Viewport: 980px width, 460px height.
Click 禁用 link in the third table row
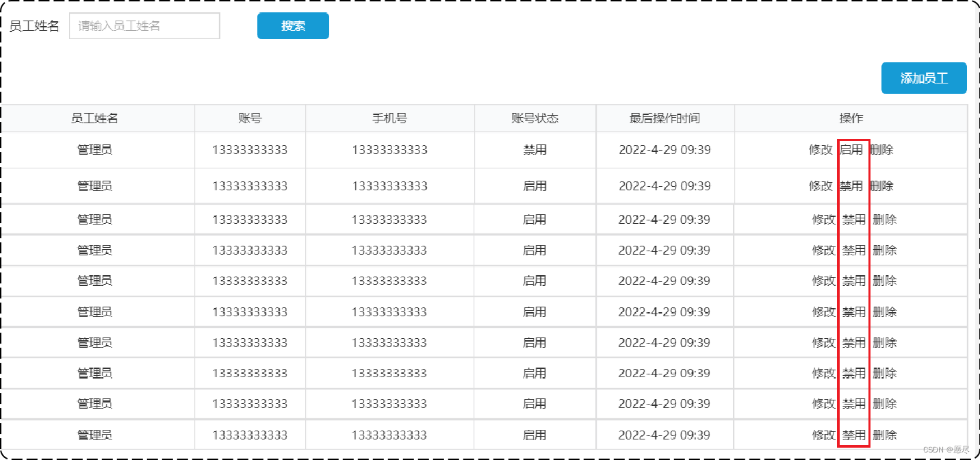tap(854, 220)
